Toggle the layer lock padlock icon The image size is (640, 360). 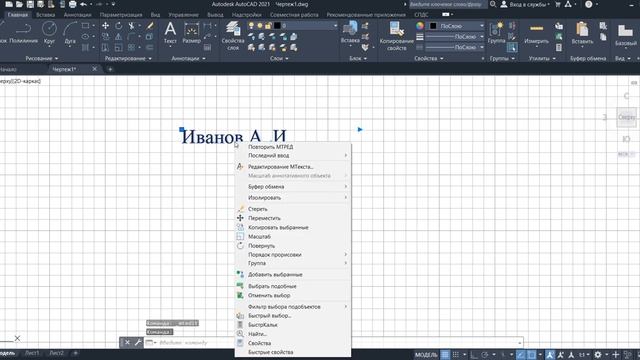coord(268,26)
